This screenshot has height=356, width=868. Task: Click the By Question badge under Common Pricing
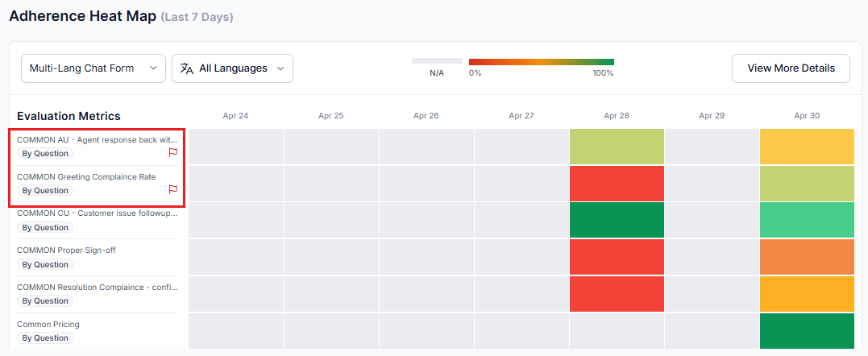[45, 338]
